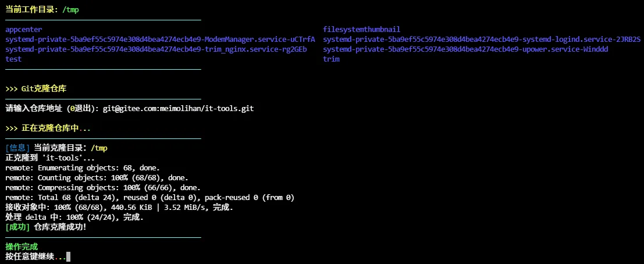Click the filesystemthumbnail directory entry
Image resolution: width=644 pixels, height=264 pixels.
click(x=361, y=29)
